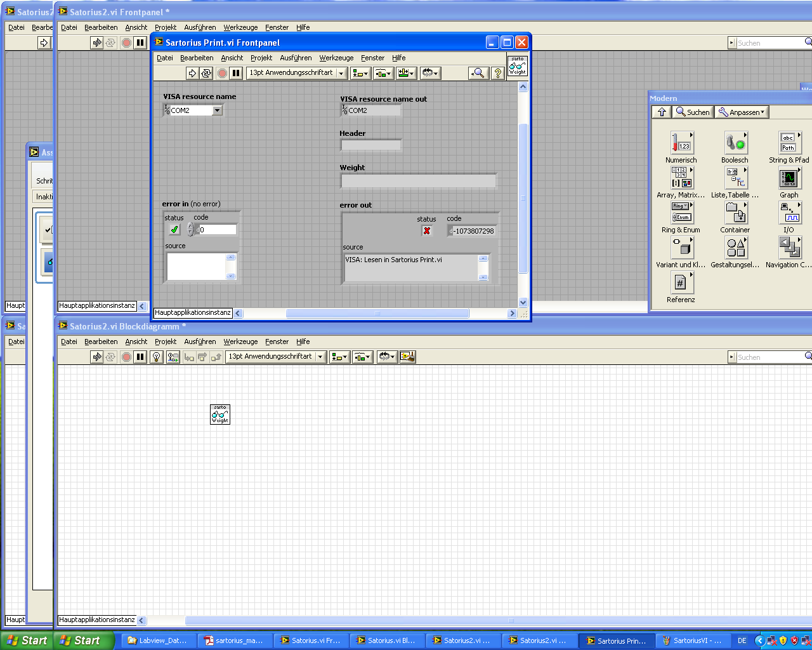Open the String & Pfad subpalette
The width and height of the screenshot is (812, 650).
[789, 143]
